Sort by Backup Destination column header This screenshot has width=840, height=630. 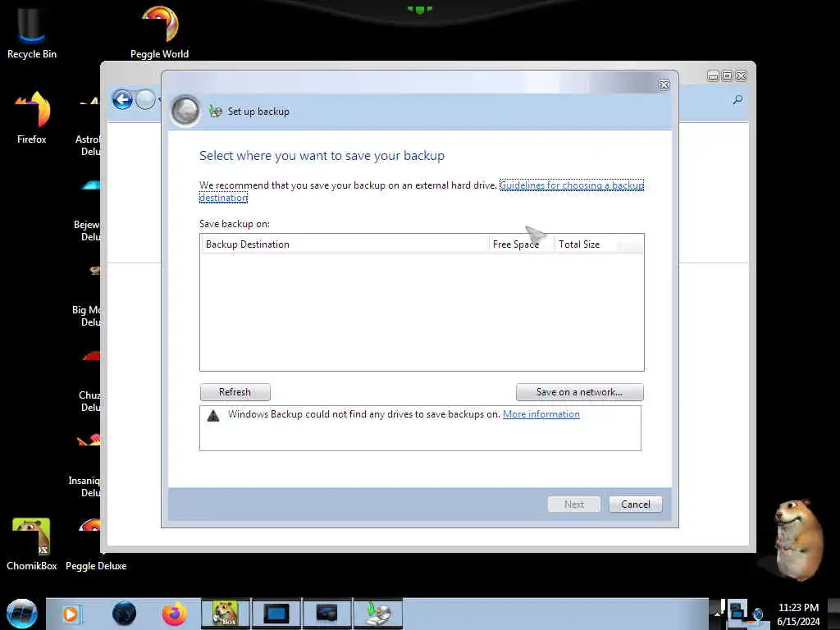click(x=345, y=244)
